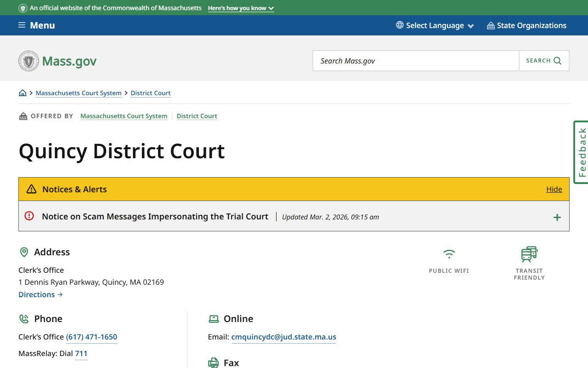The height and width of the screenshot is (368, 588).
Task: Open the Feedback side tab
Action: (x=582, y=152)
